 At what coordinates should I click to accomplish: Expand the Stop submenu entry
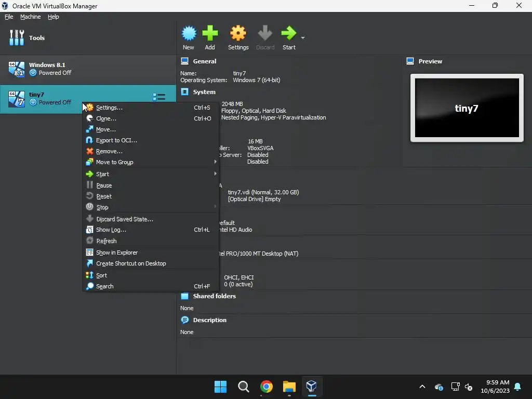coord(150,207)
